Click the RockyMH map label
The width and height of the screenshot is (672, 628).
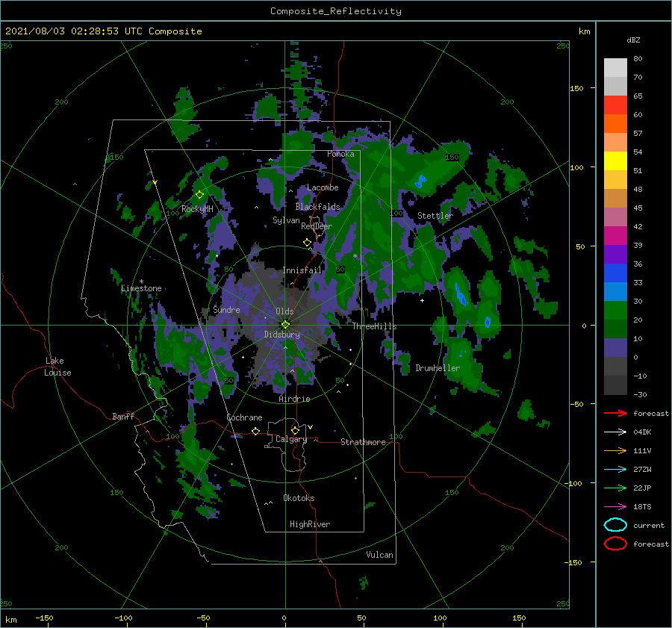[x=197, y=209]
